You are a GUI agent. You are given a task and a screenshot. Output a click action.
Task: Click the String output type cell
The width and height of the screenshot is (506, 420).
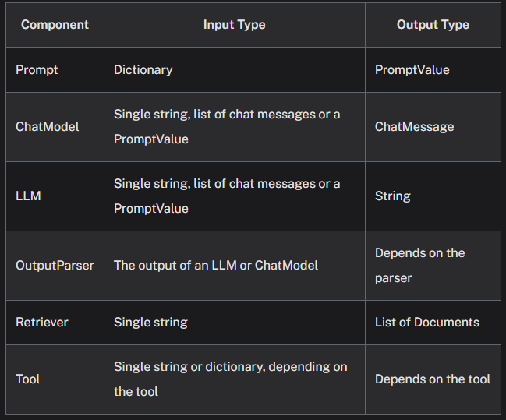coord(392,196)
